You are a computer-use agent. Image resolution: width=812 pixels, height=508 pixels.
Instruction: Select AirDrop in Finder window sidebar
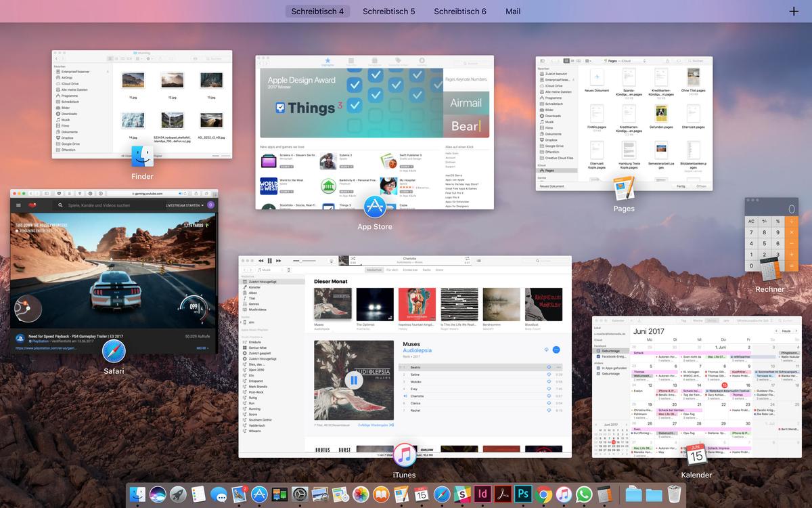[x=66, y=78]
